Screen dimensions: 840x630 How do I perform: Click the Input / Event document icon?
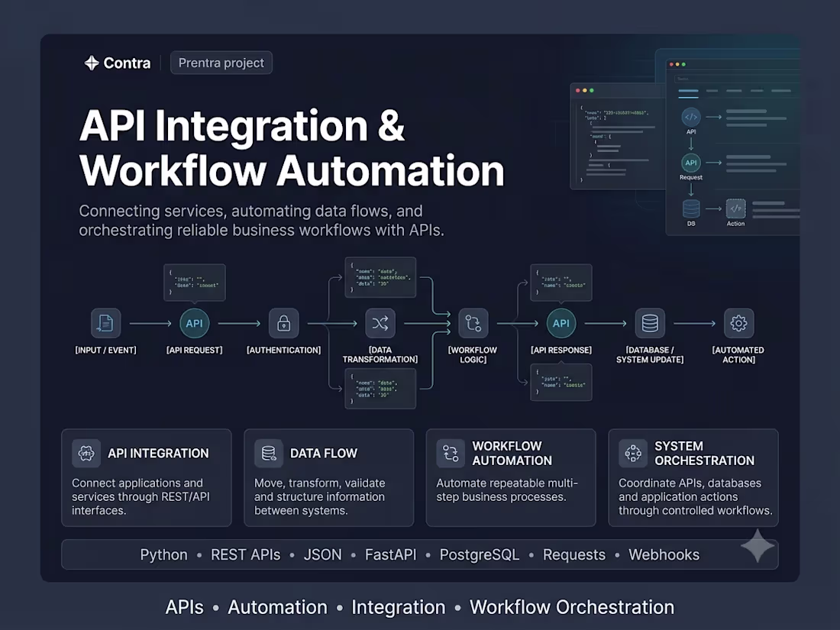pyautogui.click(x=105, y=323)
